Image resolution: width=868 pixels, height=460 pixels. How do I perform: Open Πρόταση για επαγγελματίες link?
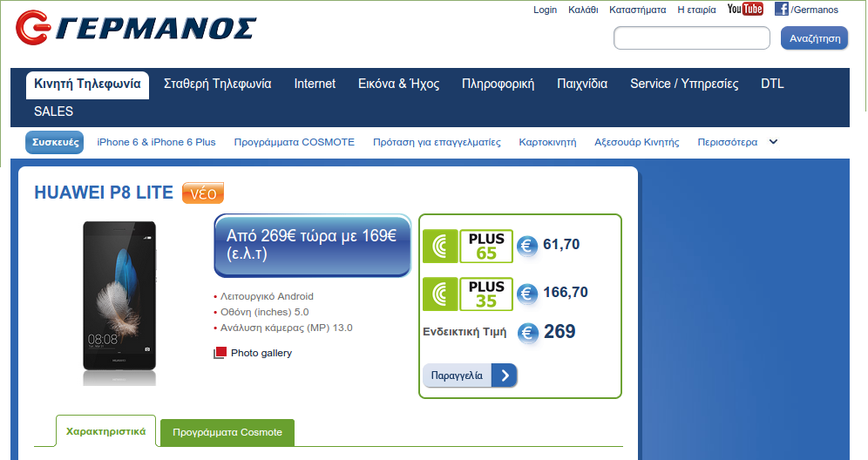coord(437,142)
